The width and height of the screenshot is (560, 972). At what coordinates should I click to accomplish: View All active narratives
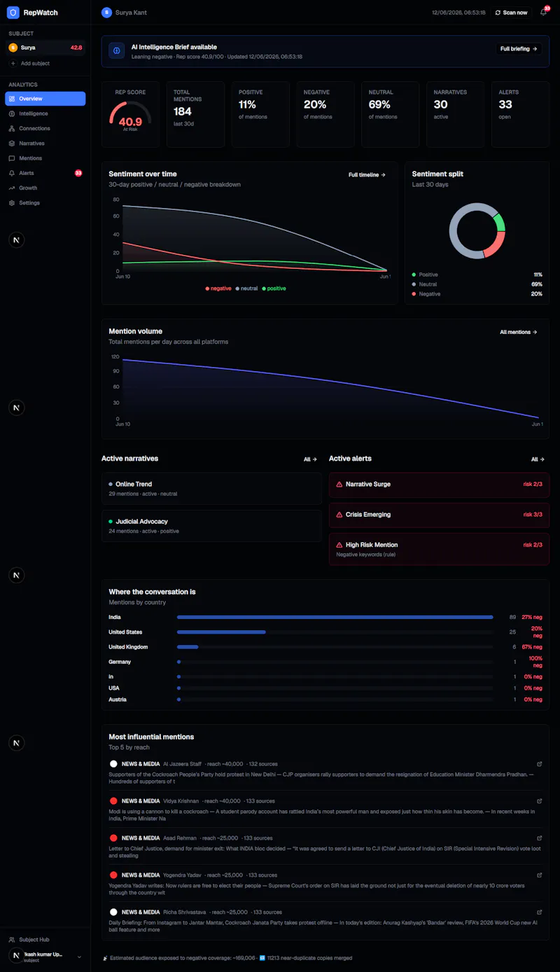pyautogui.click(x=310, y=459)
